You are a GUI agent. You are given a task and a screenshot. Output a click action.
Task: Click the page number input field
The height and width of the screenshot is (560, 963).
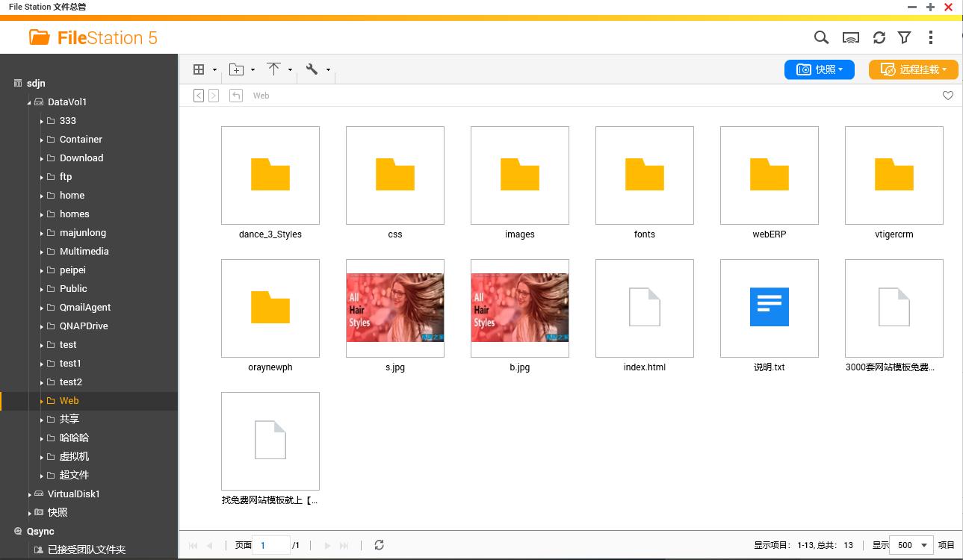tap(270, 545)
